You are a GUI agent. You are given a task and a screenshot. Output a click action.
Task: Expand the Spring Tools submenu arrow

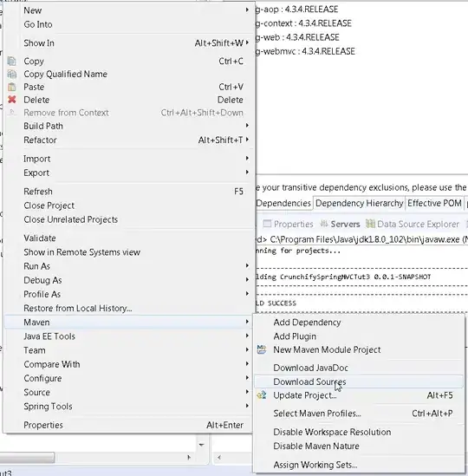click(x=247, y=406)
